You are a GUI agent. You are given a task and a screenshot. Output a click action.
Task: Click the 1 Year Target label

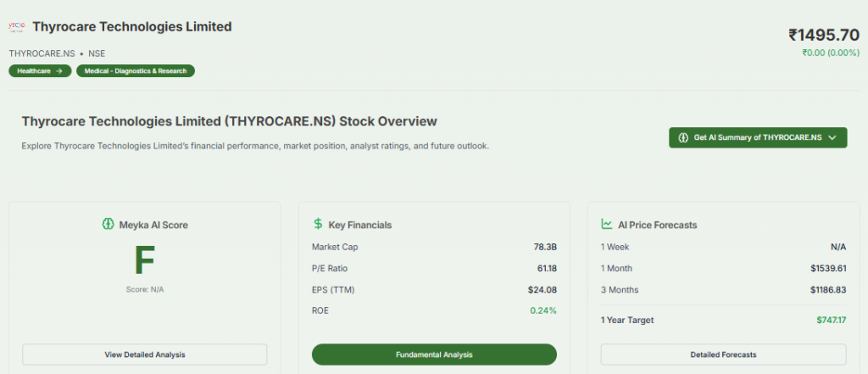click(x=627, y=321)
